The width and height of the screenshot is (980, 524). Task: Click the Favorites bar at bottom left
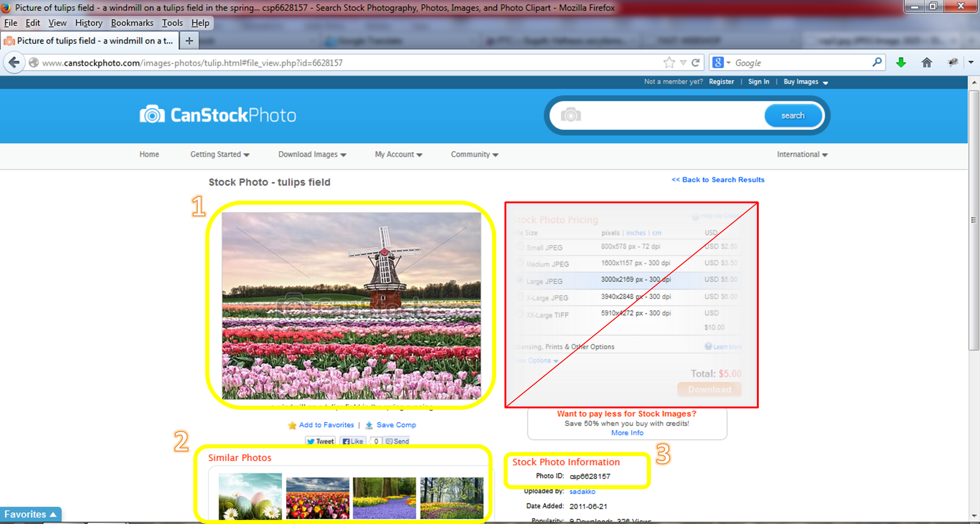(30, 514)
